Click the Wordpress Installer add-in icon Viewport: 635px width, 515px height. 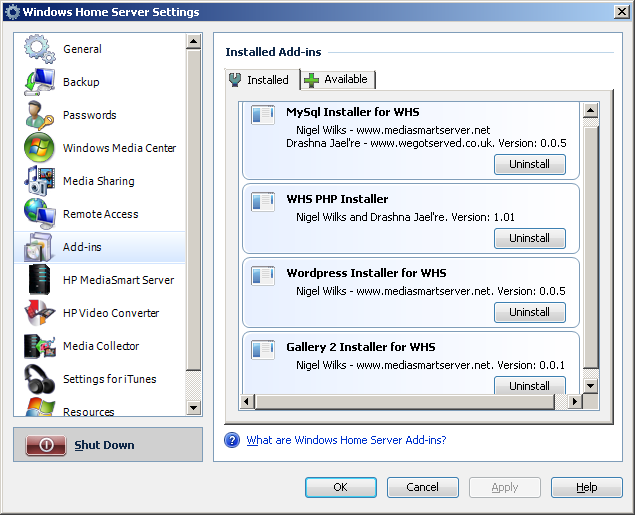(263, 276)
